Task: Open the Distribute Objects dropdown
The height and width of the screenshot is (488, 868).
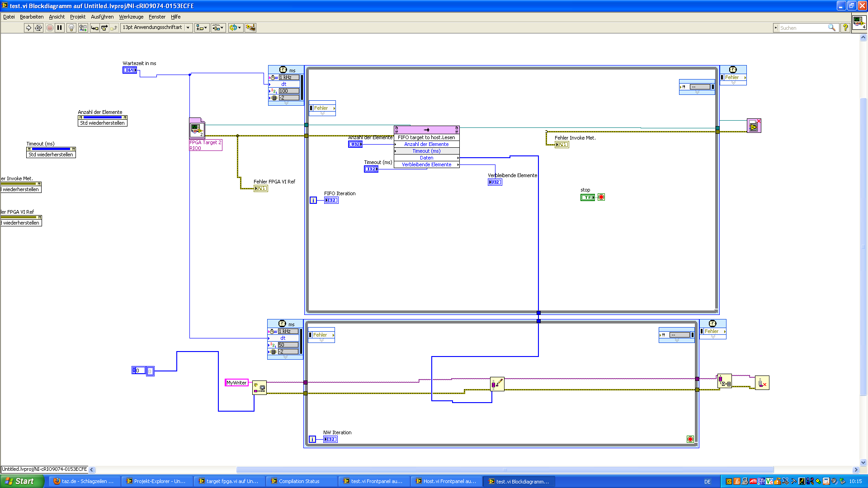Action: tap(218, 28)
